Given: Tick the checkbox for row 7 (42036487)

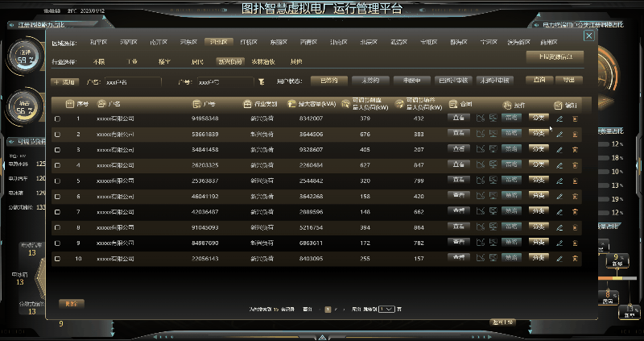Looking at the screenshot, I should click(57, 212).
